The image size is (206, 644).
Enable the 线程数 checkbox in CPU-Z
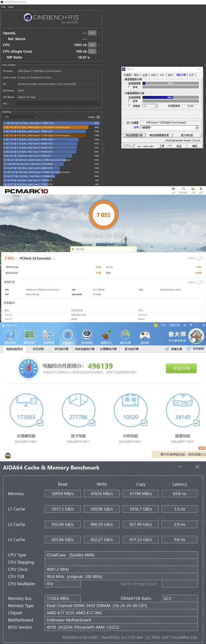[129, 106]
